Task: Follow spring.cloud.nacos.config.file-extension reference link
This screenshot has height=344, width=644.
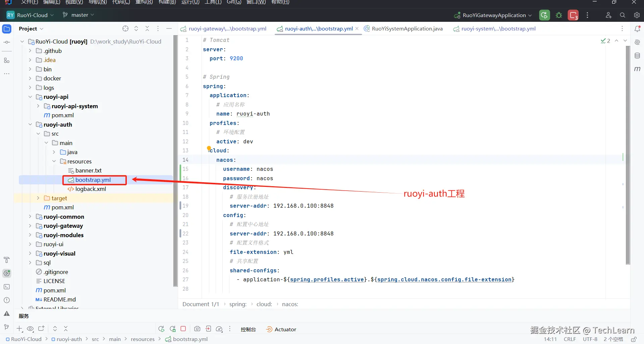Action: pos(444,280)
